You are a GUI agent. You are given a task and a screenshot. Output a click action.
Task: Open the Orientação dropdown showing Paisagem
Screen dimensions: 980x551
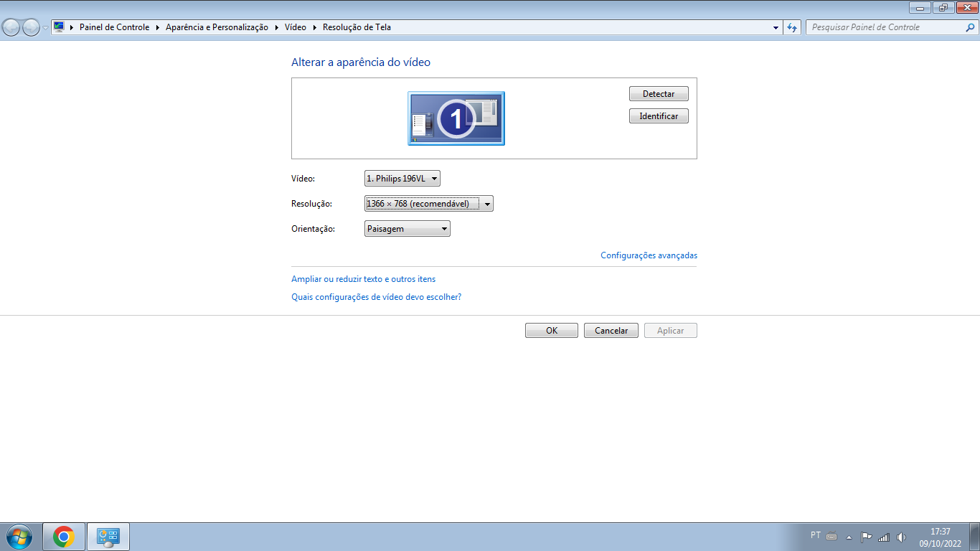tap(407, 229)
